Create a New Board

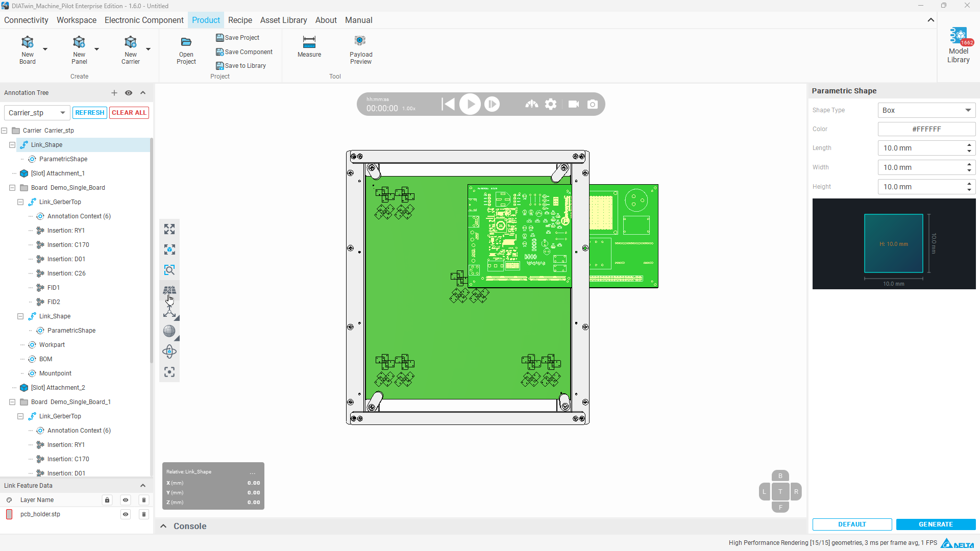(28, 50)
